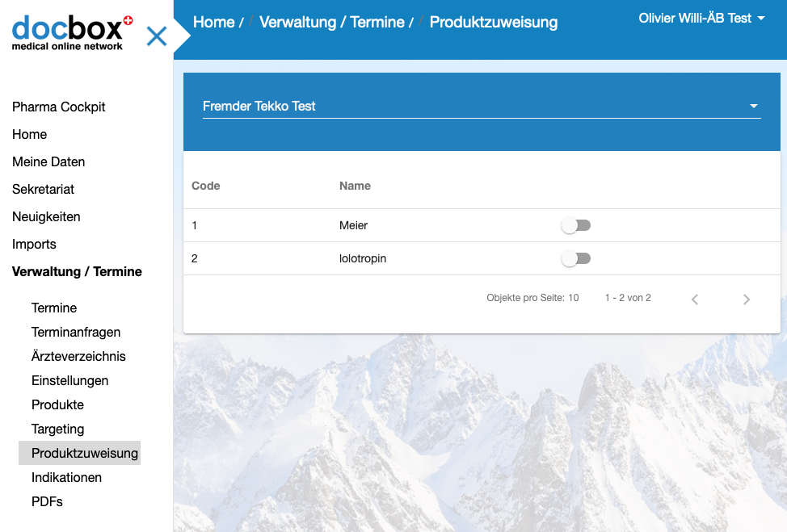The image size is (787, 532).
Task: Expand the Verwaltung / Termine section
Action: pyautogui.click(x=77, y=271)
